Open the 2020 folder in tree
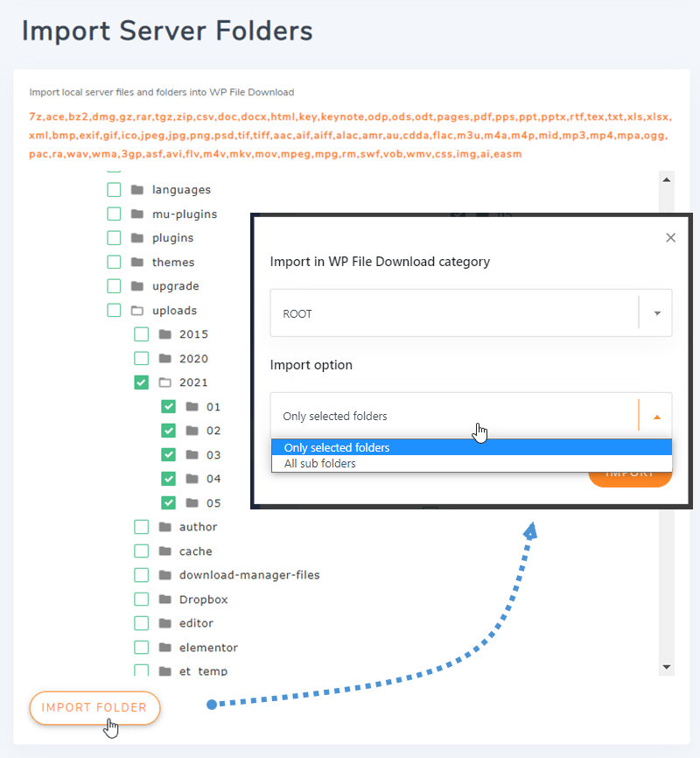Screen dimensions: 700x758 pyautogui.click(x=193, y=359)
